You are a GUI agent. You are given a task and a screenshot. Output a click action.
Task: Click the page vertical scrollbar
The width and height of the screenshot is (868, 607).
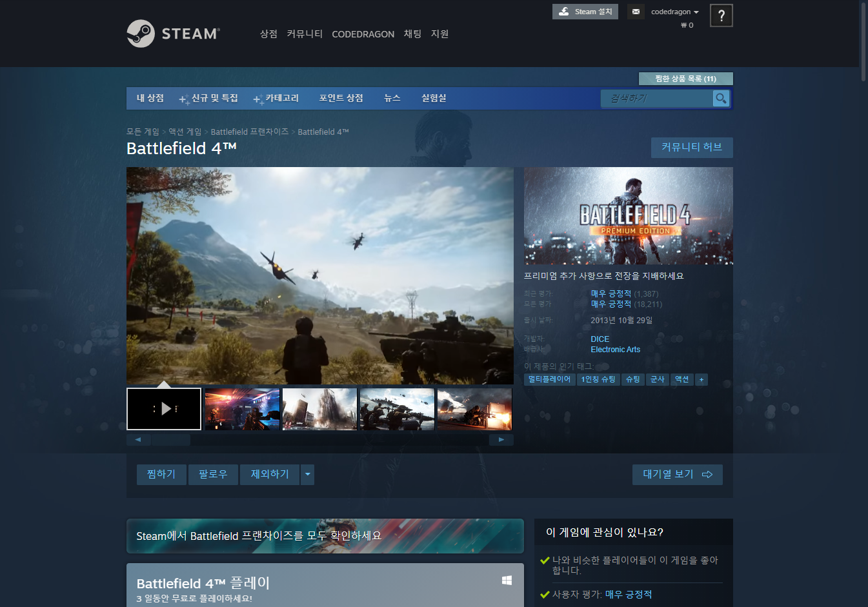[x=863, y=41]
